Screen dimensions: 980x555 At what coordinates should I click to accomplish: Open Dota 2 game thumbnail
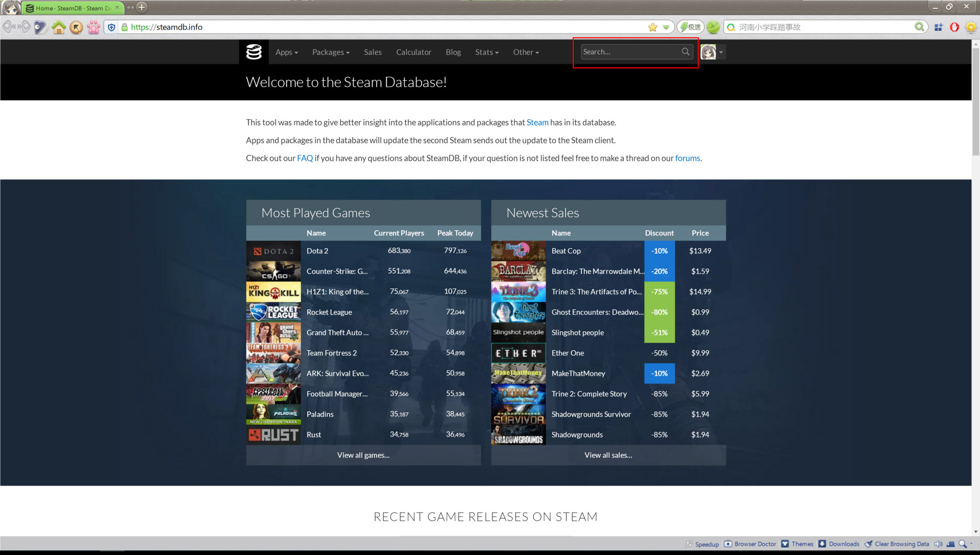(x=274, y=251)
